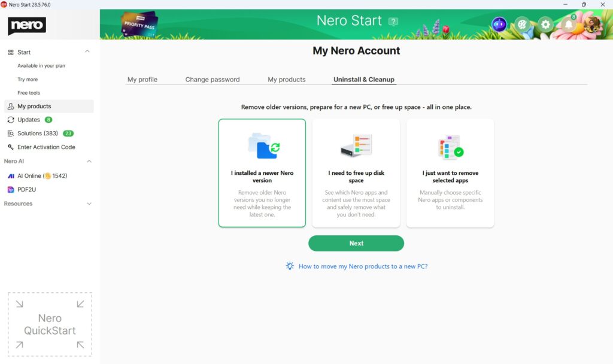Screen dimensions: 613x364
Task: Open Free tools in sidebar
Action: coord(29,93)
